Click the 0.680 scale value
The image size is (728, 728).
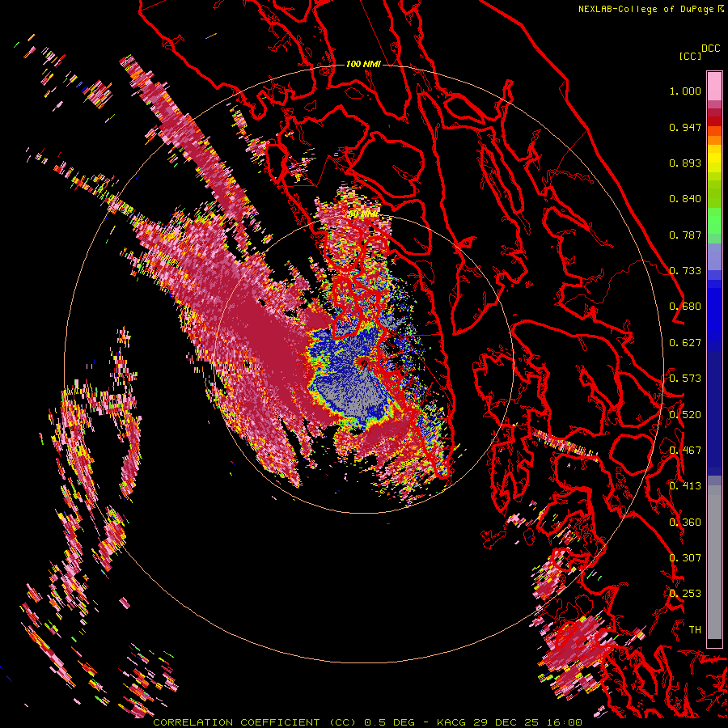[685, 307]
